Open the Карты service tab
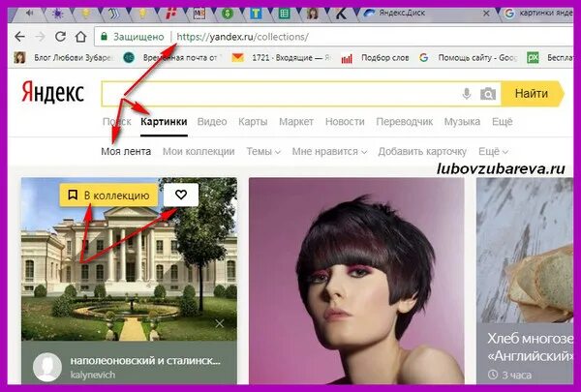The height and width of the screenshot is (392, 581). tap(253, 122)
